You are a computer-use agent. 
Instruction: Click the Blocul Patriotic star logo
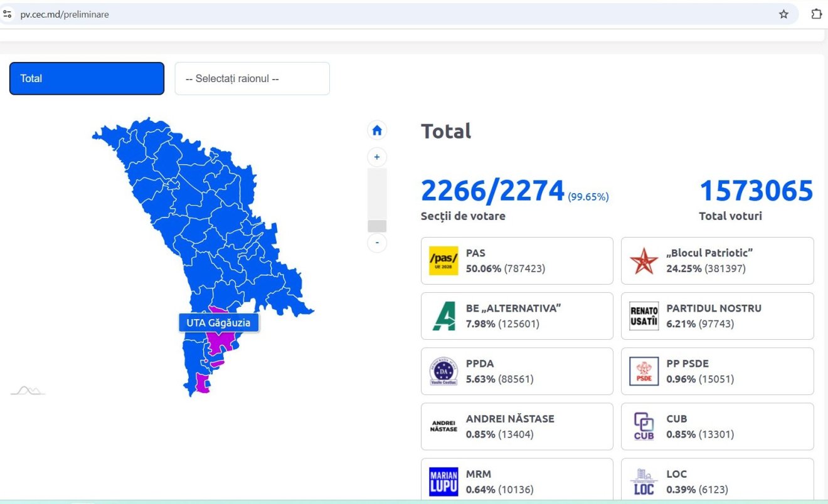[x=644, y=261]
